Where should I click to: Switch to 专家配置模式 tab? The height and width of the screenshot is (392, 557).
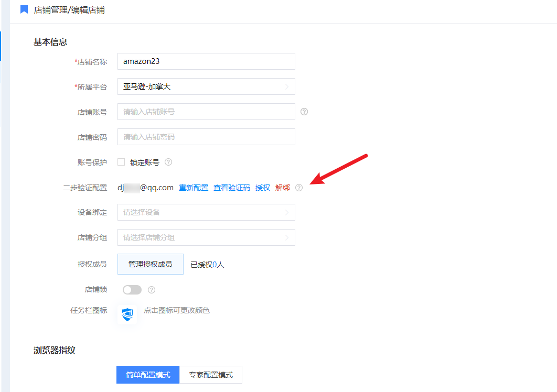tap(211, 375)
